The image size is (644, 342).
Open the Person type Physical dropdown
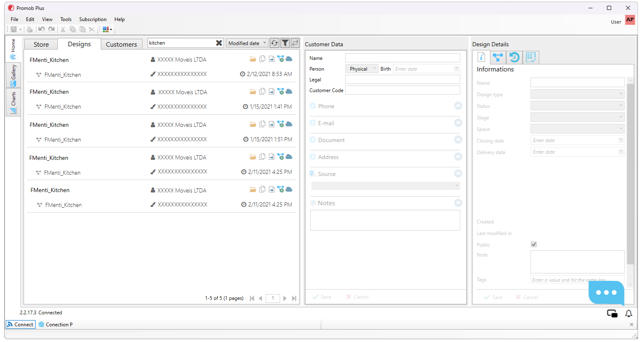coord(361,69)
